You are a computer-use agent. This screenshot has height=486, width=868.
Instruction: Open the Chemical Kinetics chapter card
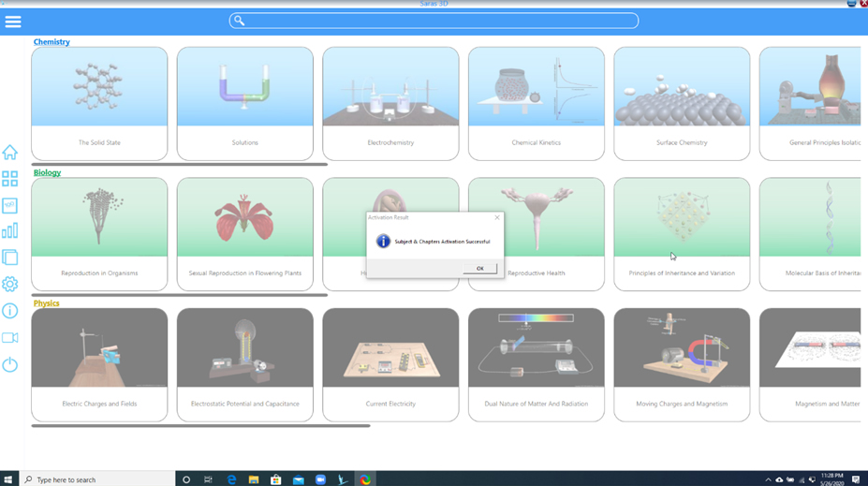pos(537,104)
